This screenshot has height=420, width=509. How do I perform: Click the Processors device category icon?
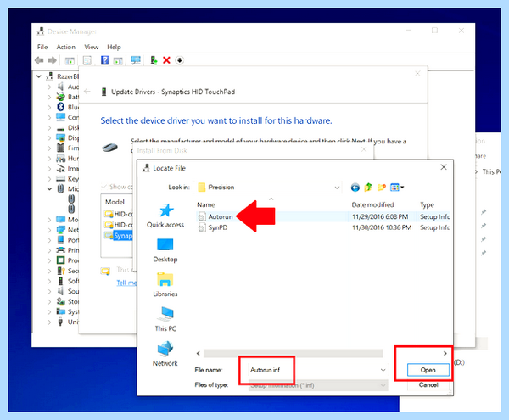click(x=60, y=260)
